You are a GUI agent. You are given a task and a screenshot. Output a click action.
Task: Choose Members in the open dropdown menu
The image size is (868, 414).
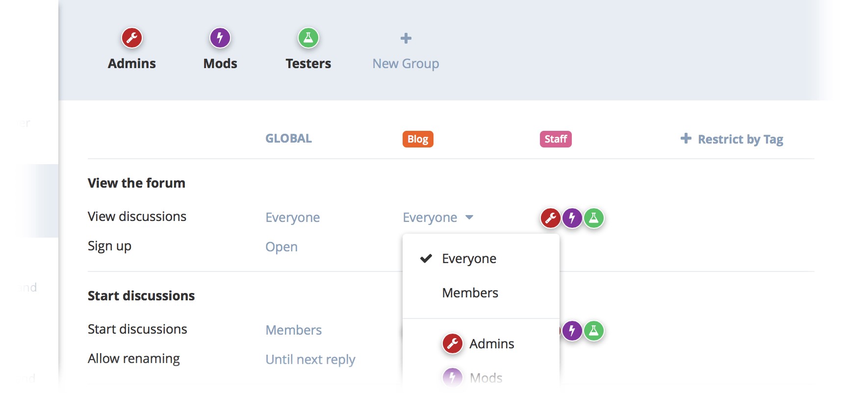tap(470, 293)
